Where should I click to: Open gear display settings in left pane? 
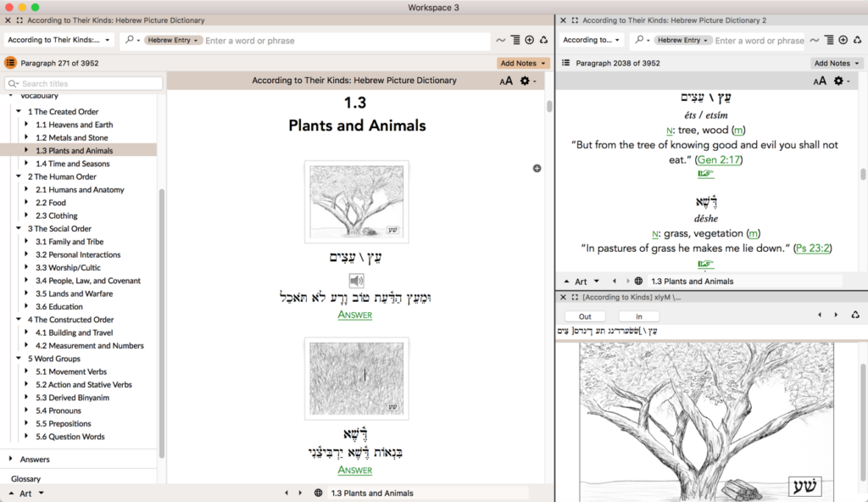[x=526, y=81]
